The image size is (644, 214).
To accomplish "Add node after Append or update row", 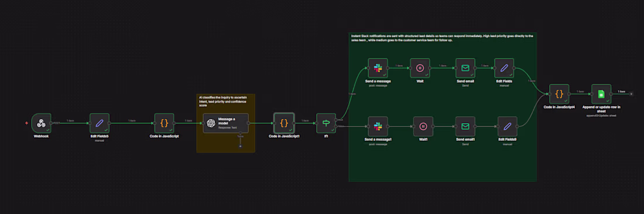I will (x=631, y=94).
